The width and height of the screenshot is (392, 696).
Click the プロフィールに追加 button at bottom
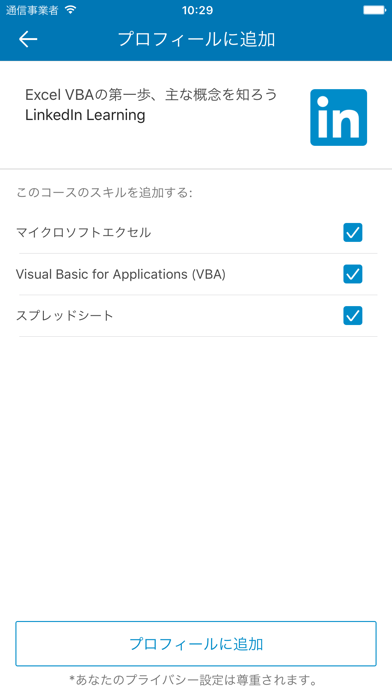pos(196,644)
